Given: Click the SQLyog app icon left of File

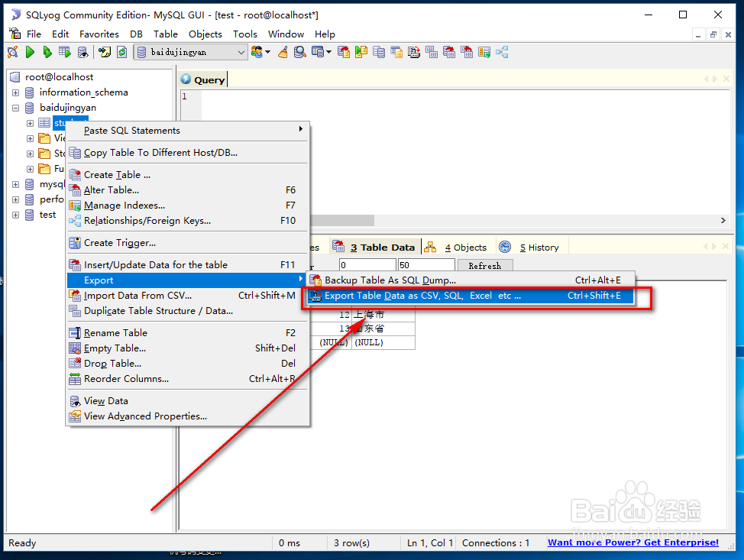Looking at the screenshot, I should [x=15, y=34].
